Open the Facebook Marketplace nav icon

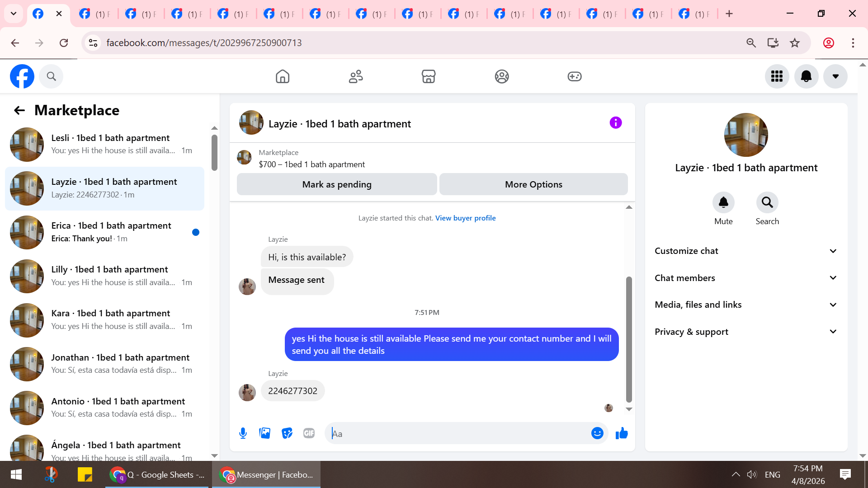click(x=428, y=76)
